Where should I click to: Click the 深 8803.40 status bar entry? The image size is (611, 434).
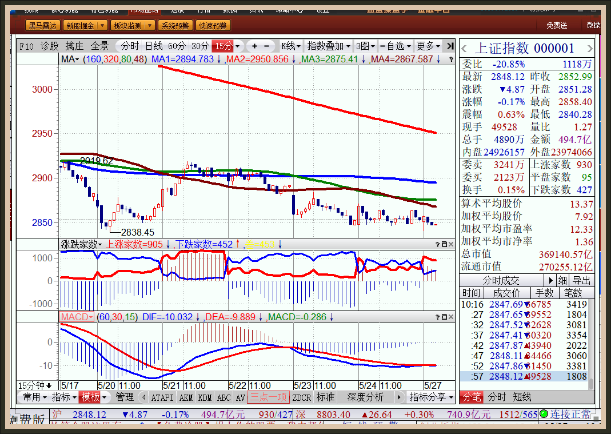(322, 414)
